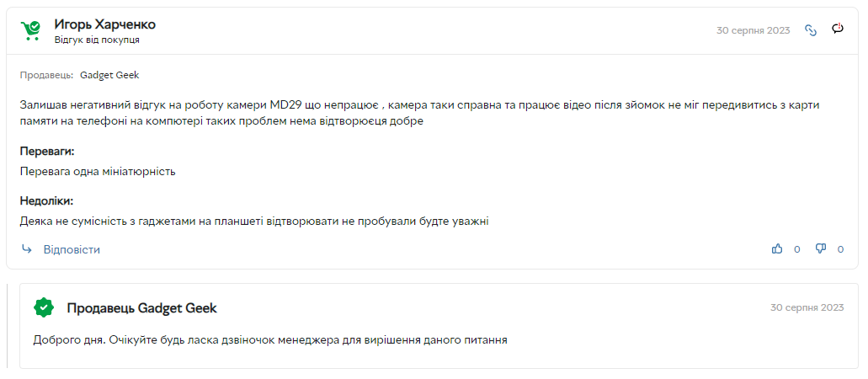Open the Gadget Geek seller link
This screenshot has width=868, height=379.
(109, 75)
